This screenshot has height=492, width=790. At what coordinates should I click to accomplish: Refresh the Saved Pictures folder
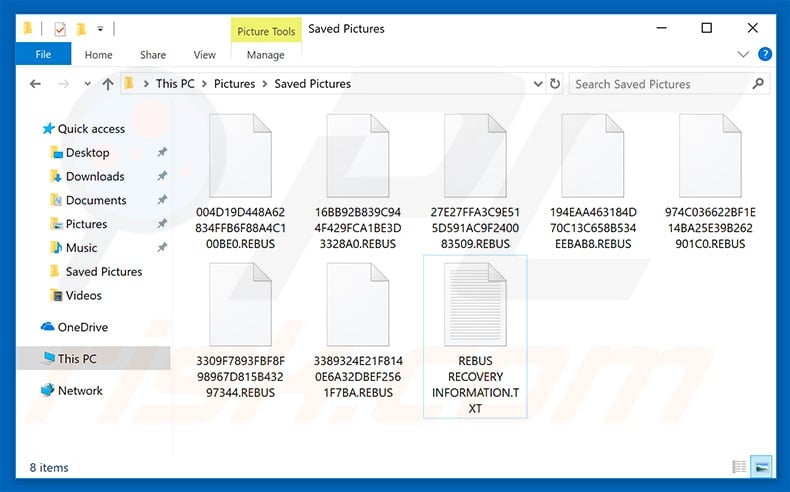click(x=555, y=84)
